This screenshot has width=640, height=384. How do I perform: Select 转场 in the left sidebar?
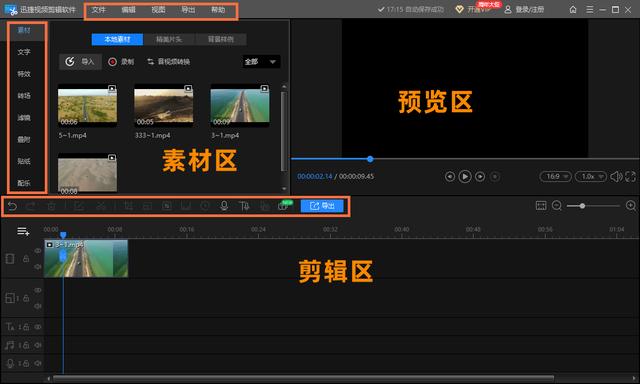coord(24,95)
